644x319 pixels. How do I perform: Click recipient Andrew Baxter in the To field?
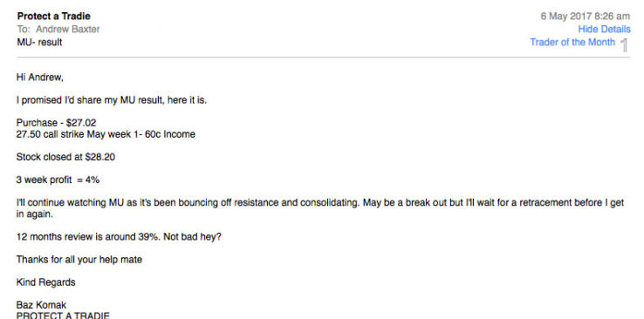(x=68, y=29)
